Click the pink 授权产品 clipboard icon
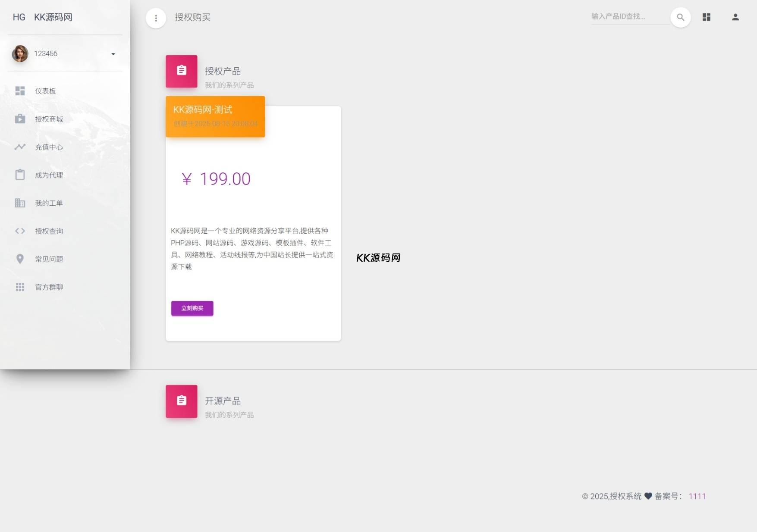Image resolution: width=757 pixels, height=532 pixels. point(182,71)
